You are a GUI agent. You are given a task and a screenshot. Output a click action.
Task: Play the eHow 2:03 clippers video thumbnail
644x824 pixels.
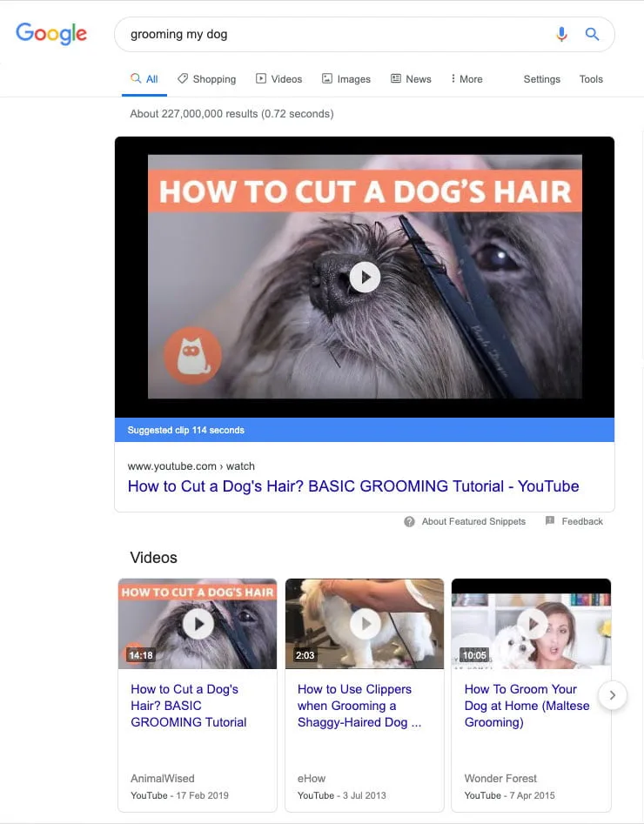tap(365, 624)
